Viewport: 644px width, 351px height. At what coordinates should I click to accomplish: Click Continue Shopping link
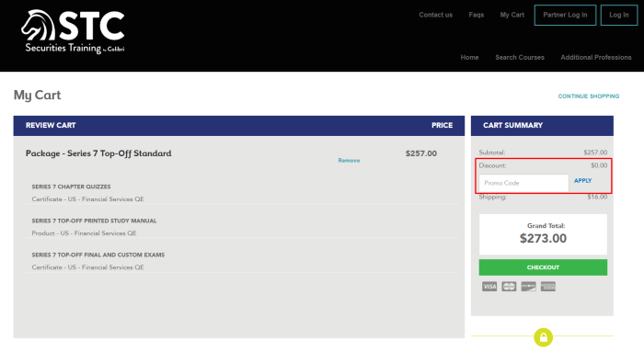tap(589, 96)
